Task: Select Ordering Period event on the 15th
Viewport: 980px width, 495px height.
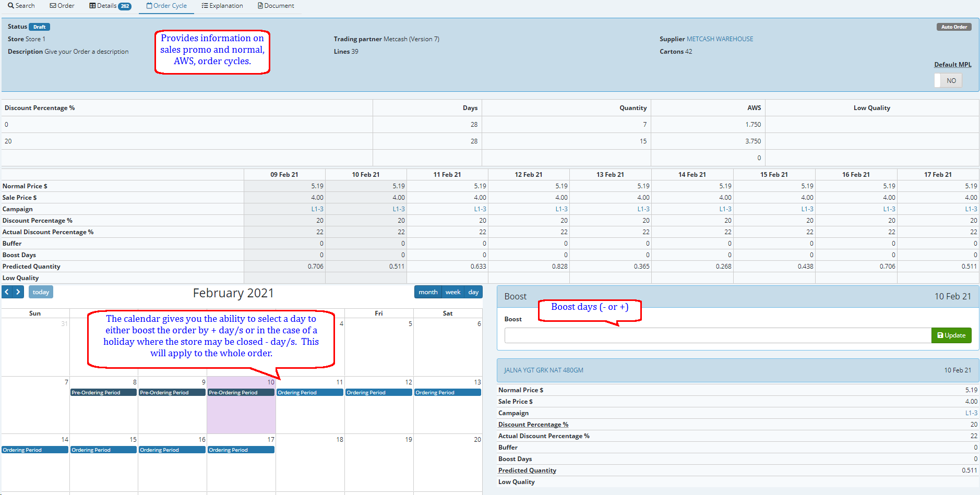Action: pyautogui.click(x=103, y=450)
